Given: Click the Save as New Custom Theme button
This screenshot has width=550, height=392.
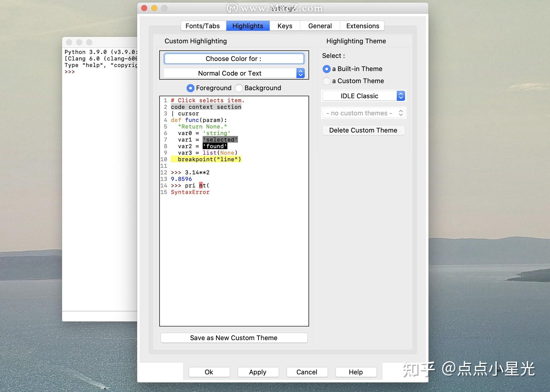Looking at the screenshot, I should point(234,338).
